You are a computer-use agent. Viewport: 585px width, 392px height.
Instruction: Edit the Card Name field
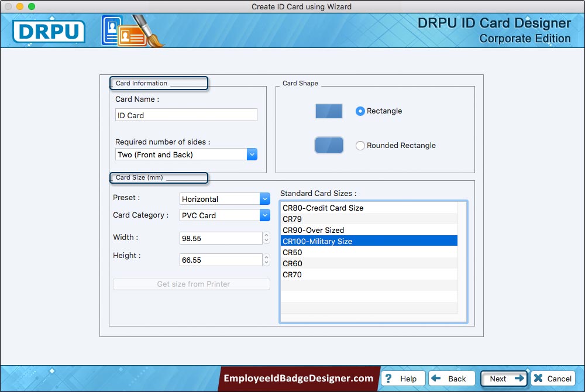(x=186, y=115)
